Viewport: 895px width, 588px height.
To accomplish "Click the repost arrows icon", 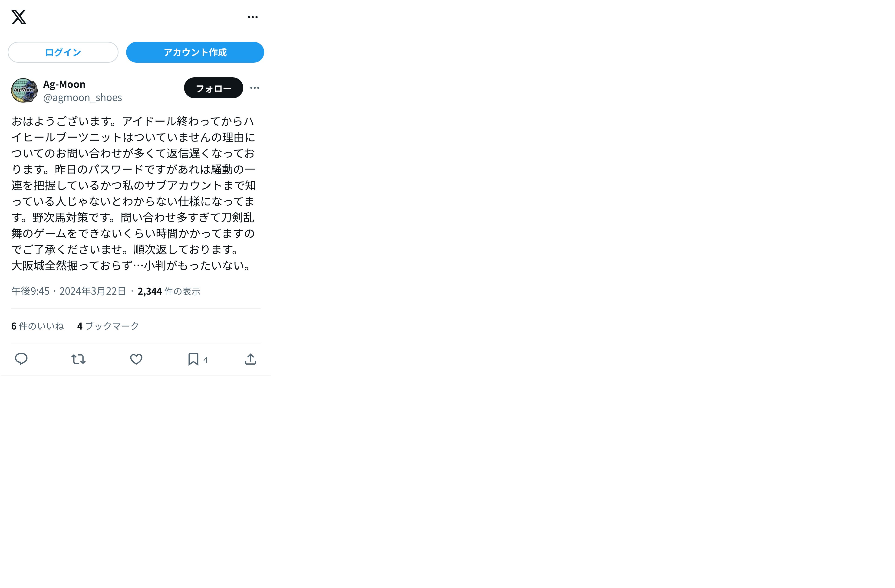I will [79, 359].
